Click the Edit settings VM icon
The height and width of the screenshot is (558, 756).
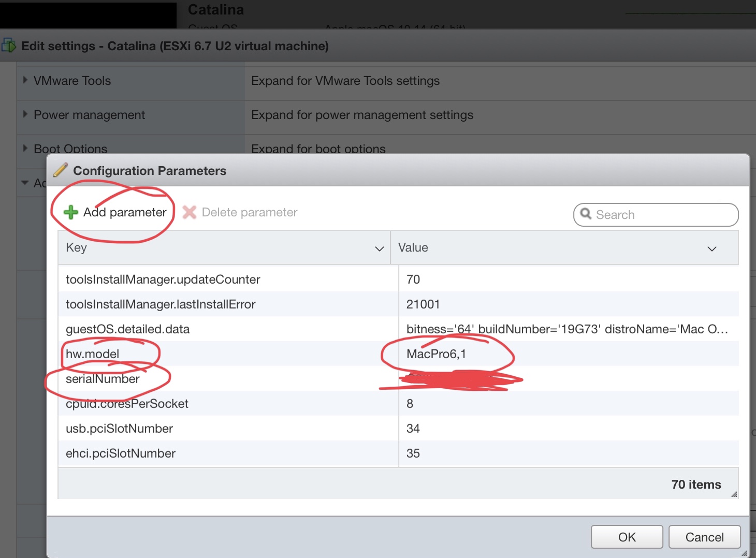click(9, 46)
